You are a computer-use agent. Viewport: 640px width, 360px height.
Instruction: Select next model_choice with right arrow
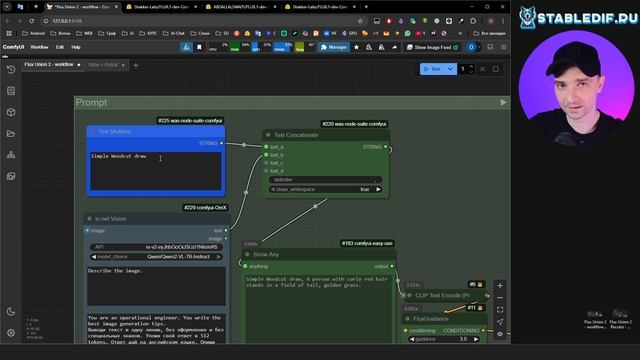218,257
